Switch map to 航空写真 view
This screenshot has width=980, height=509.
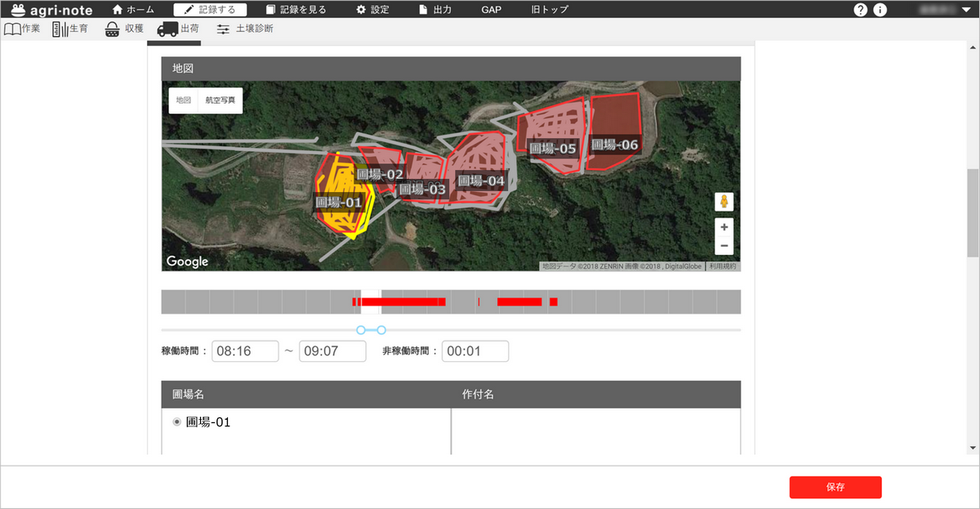click(220, 100)
